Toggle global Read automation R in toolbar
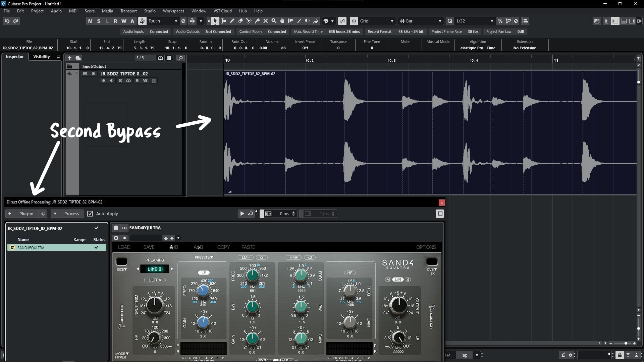The image size is (644, 362). pos(115,21)
